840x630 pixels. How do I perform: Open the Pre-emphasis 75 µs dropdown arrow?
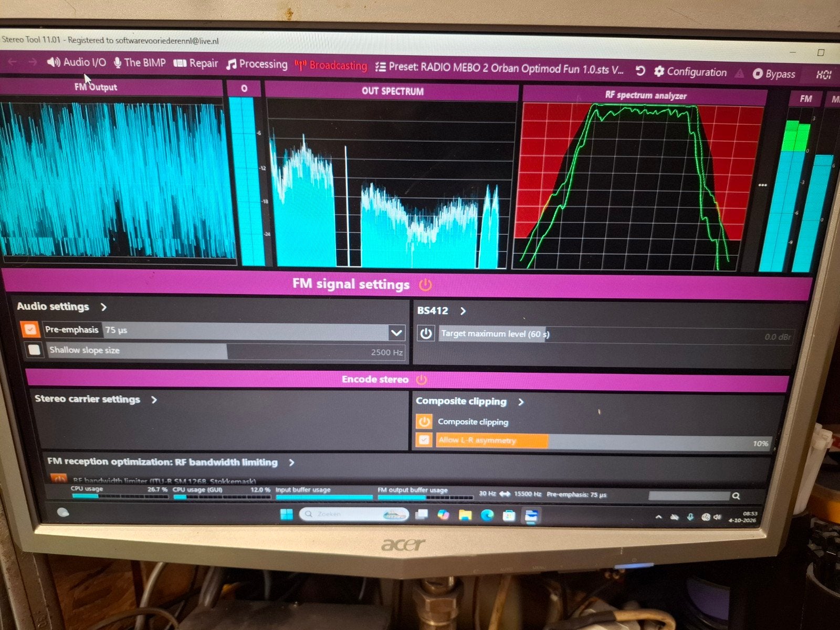(x=396, y=332)
